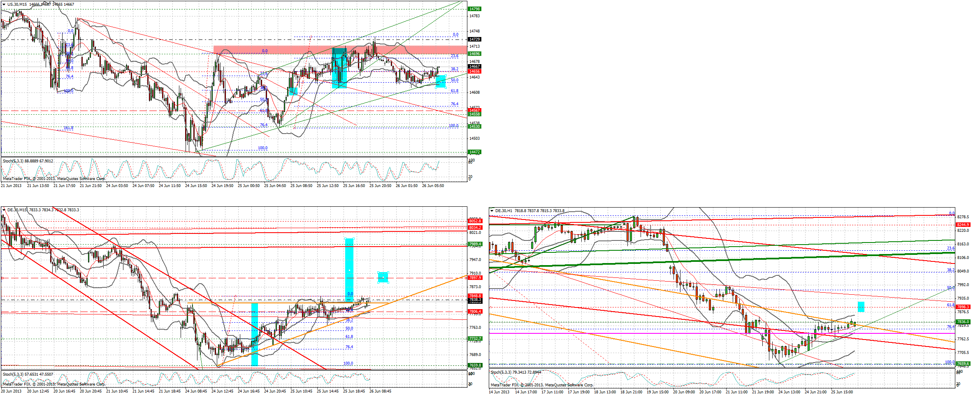The height and width of the screenshot is (402, 980).
Task: Select the green 14798 price label
Action: (x=475, y=9)
